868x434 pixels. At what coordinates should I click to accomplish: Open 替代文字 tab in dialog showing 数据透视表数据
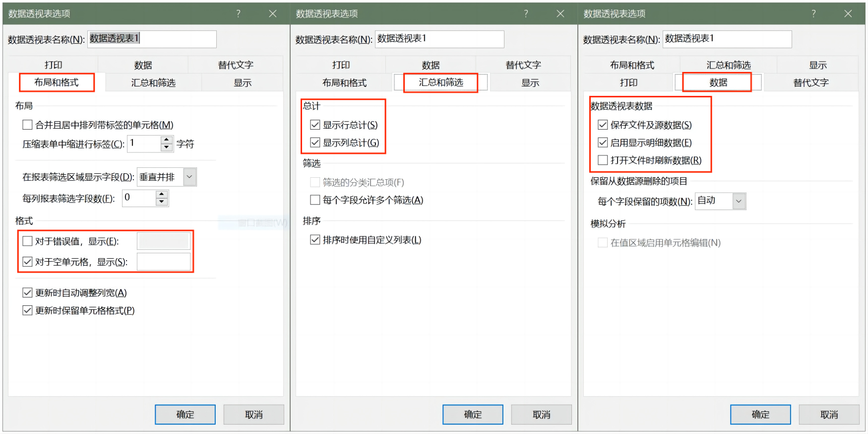[x=810, y=83]
